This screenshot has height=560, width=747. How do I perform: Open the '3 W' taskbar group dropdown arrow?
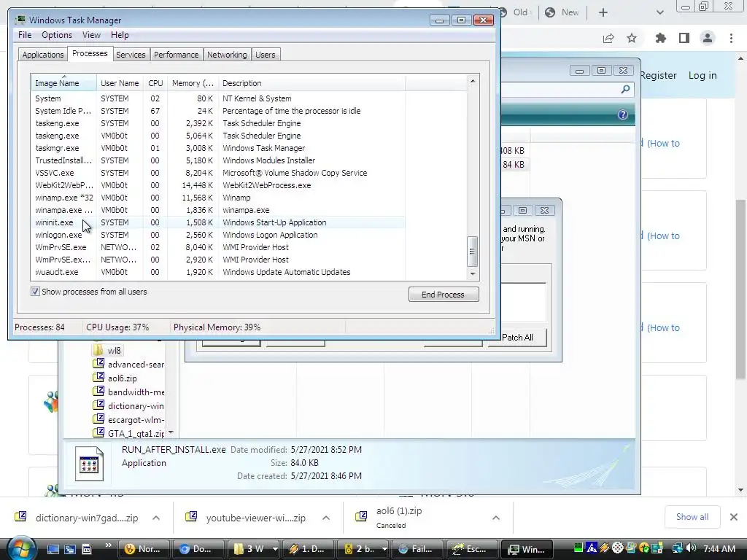coord(274,549)
